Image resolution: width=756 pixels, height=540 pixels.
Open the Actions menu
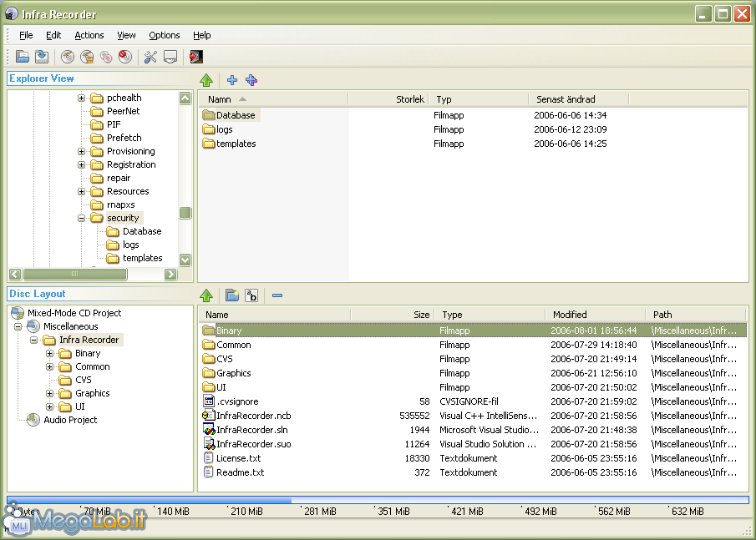click(x=89, y=35)
